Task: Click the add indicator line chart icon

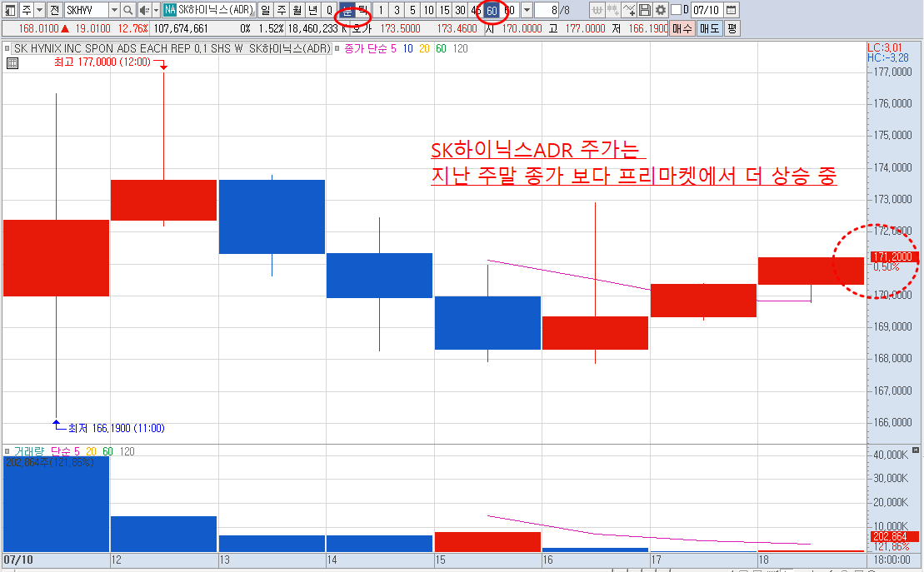Action: pyautogui.click(x=629, y=10)
